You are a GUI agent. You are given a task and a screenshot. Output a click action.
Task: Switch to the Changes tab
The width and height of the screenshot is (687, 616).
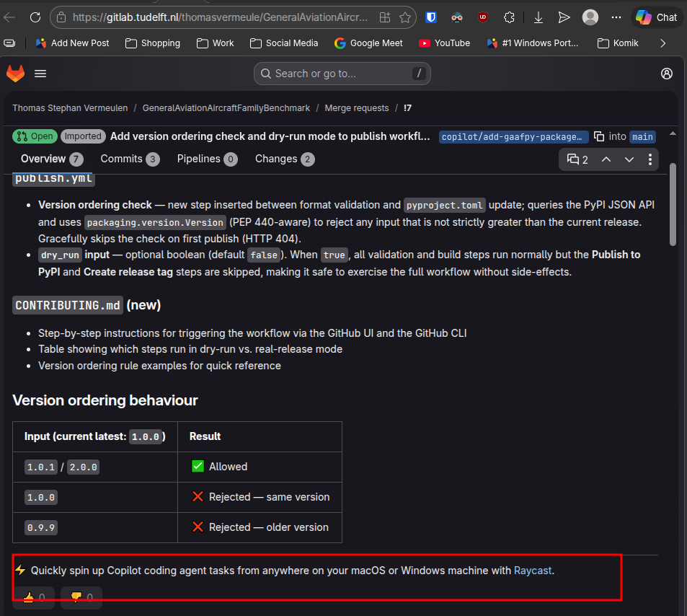click(284, 159)
